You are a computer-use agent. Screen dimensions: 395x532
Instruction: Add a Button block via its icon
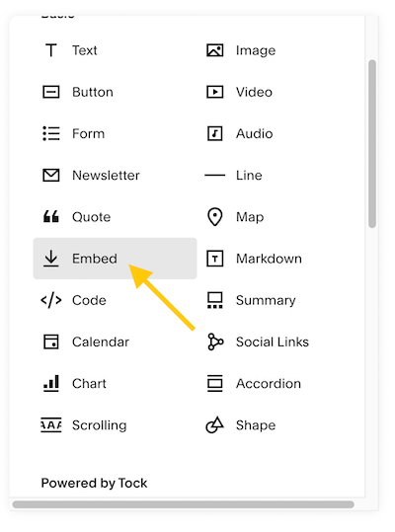point(51,92)
